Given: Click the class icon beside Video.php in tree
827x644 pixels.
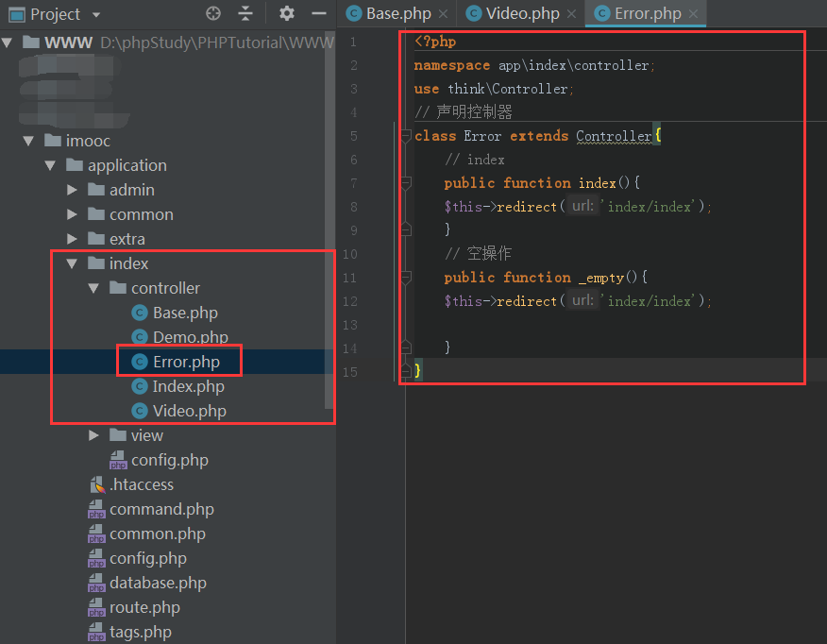Looking at the screenshot, I should tap(139, 411).
